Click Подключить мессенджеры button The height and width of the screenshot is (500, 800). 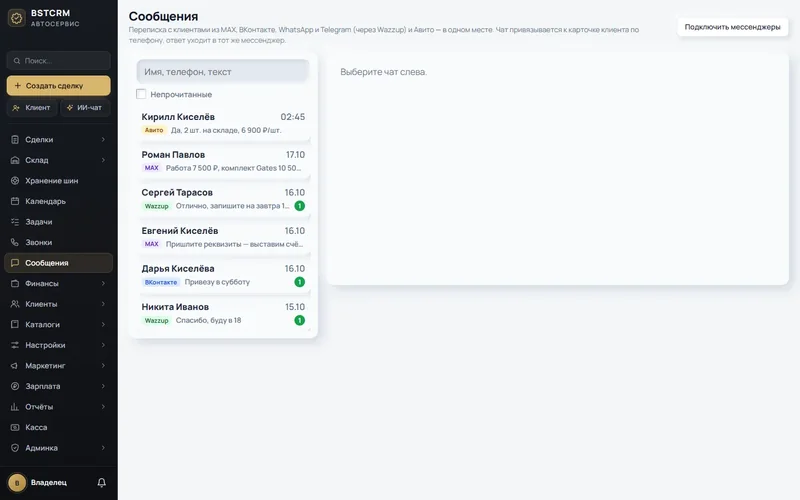tap(732, 27)
